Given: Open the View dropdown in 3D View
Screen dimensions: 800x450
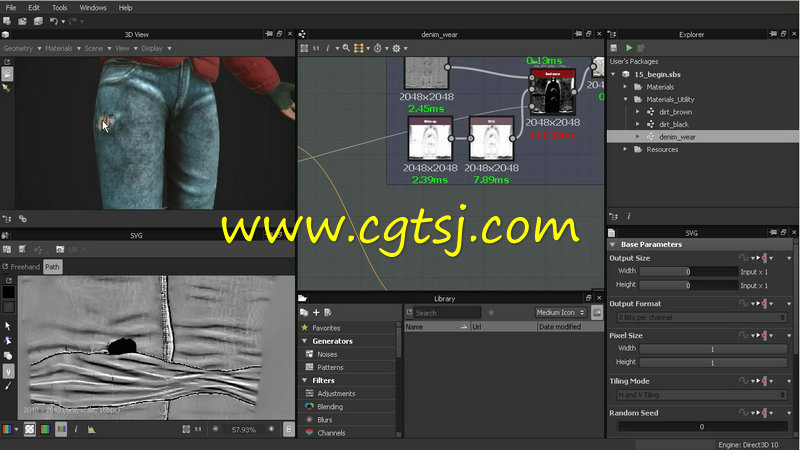Looking at the screenshot, I should point(126,48).
